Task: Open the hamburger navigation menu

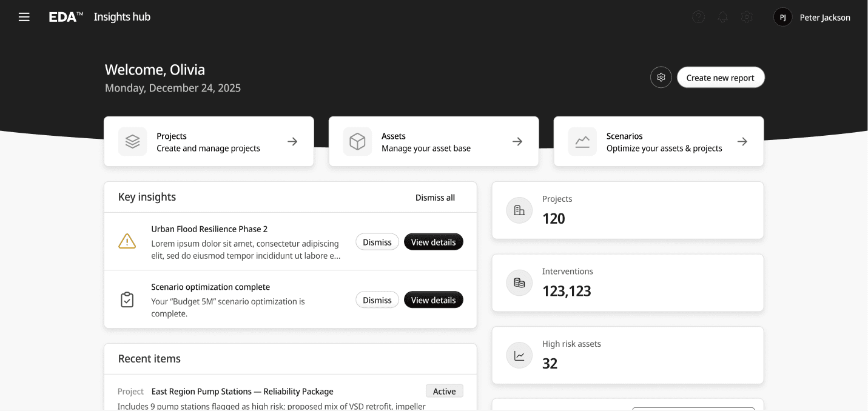Action: point(24,17)
